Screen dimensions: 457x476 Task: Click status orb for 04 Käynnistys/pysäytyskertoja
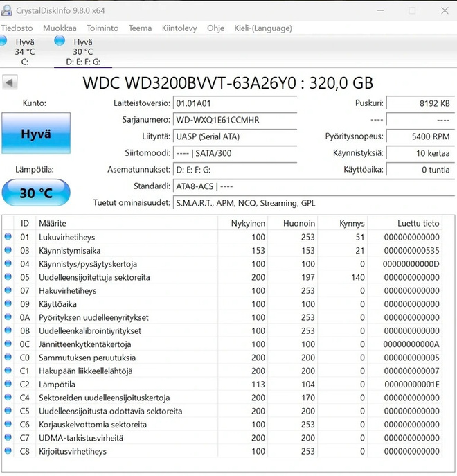tap(8, 263)
